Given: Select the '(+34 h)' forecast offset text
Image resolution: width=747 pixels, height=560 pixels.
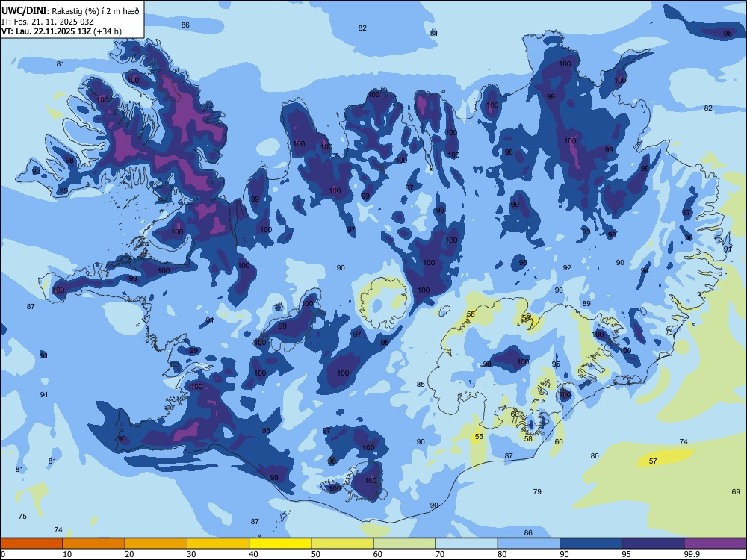Looking at the screenshot, I should pos(108,31).
